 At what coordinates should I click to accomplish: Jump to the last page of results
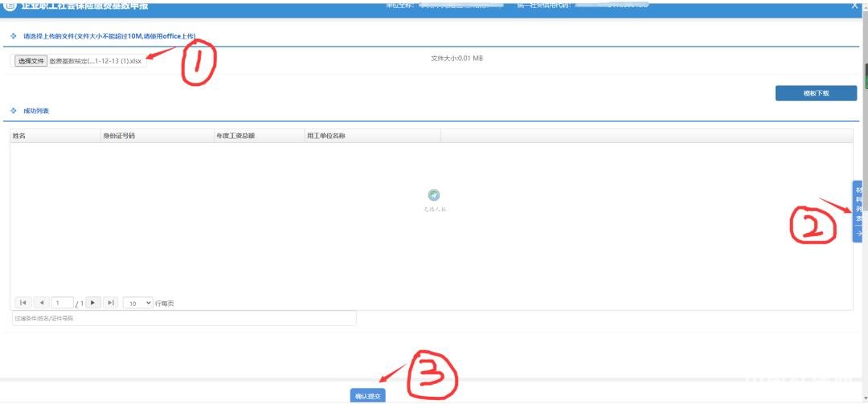[111, 303]
